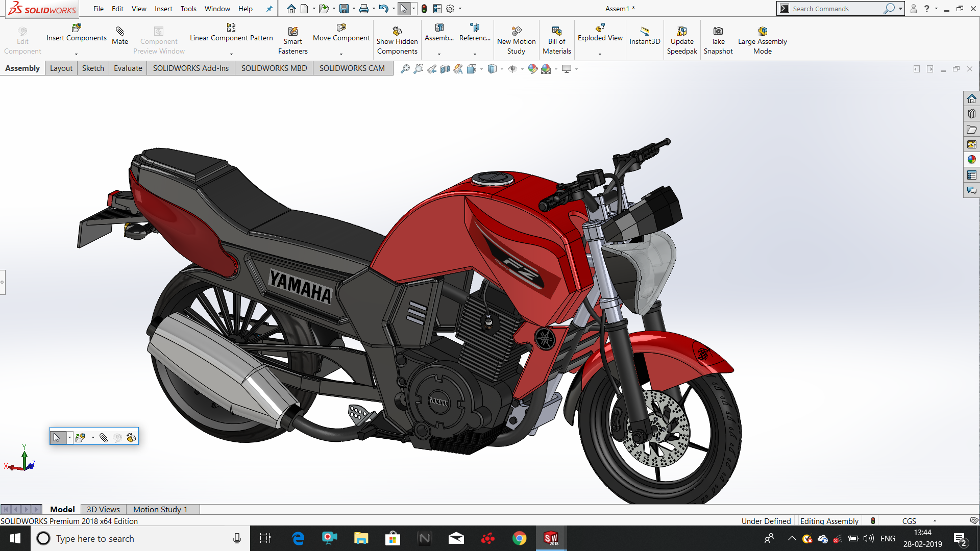This screenshot has height=551, width=980.
Task: Click the Instant3D command
Action: coord(644,36)
